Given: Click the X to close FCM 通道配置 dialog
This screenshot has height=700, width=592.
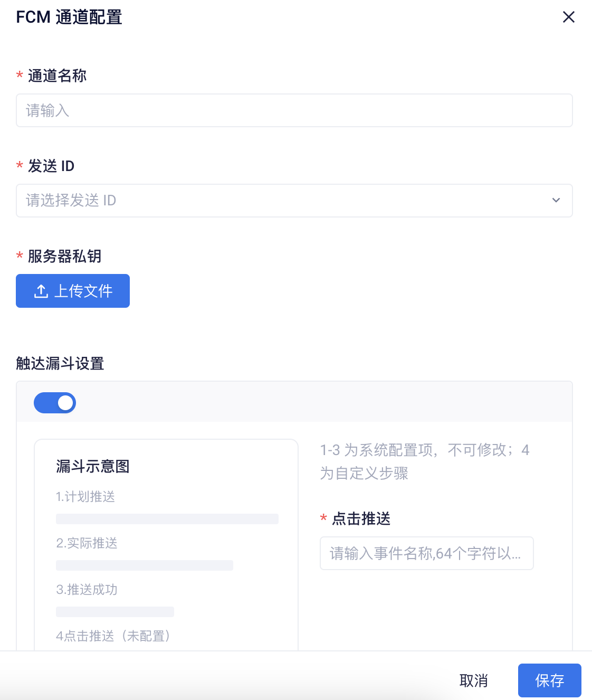Looking at the screenshot, I should pyautogui.click(x=568, y=17).
